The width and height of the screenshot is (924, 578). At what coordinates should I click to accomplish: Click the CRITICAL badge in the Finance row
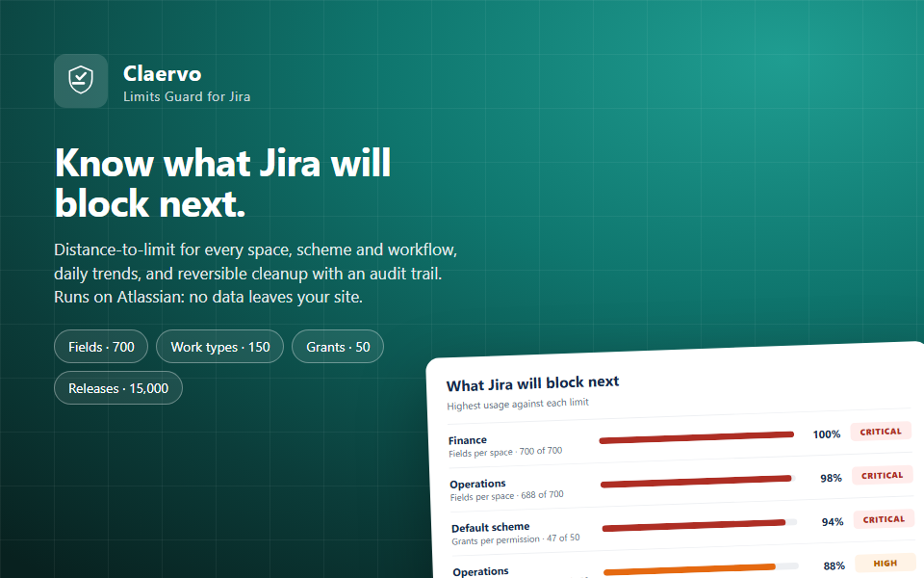click(x=881, y=432)
